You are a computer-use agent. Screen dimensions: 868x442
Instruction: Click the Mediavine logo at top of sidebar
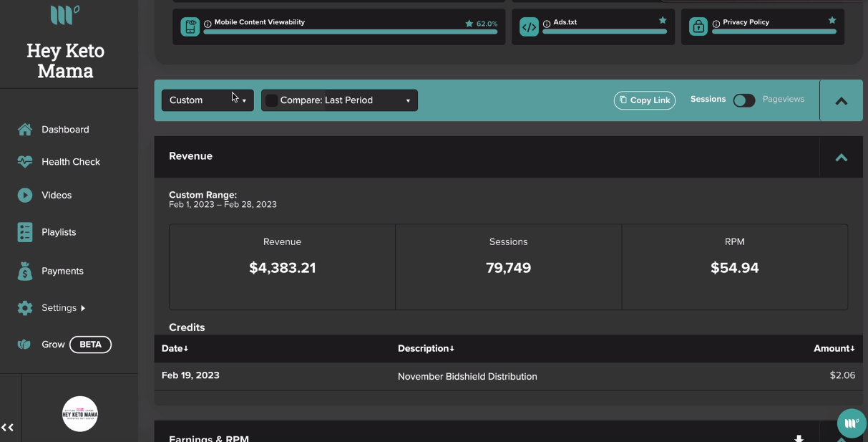click(64, 15)
